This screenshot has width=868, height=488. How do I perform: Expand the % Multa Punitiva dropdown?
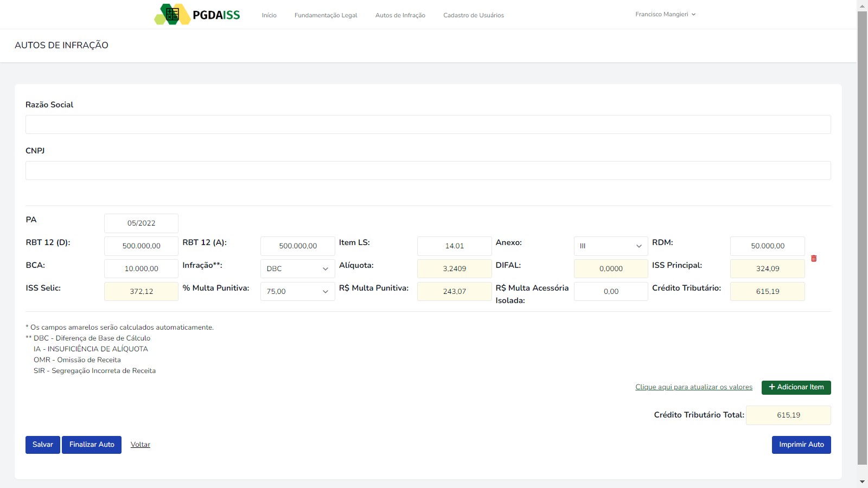[x=297, y=292]
